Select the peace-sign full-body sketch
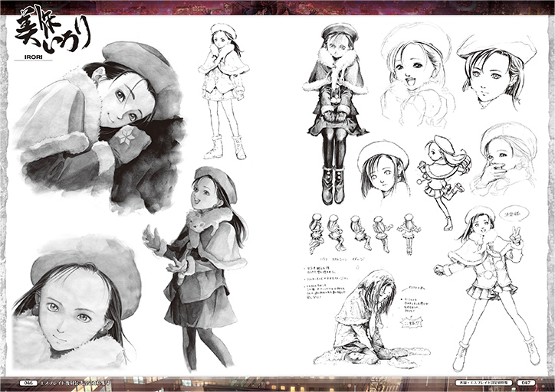This screenshot has width=555, height=392. click(x=488, y=289)
